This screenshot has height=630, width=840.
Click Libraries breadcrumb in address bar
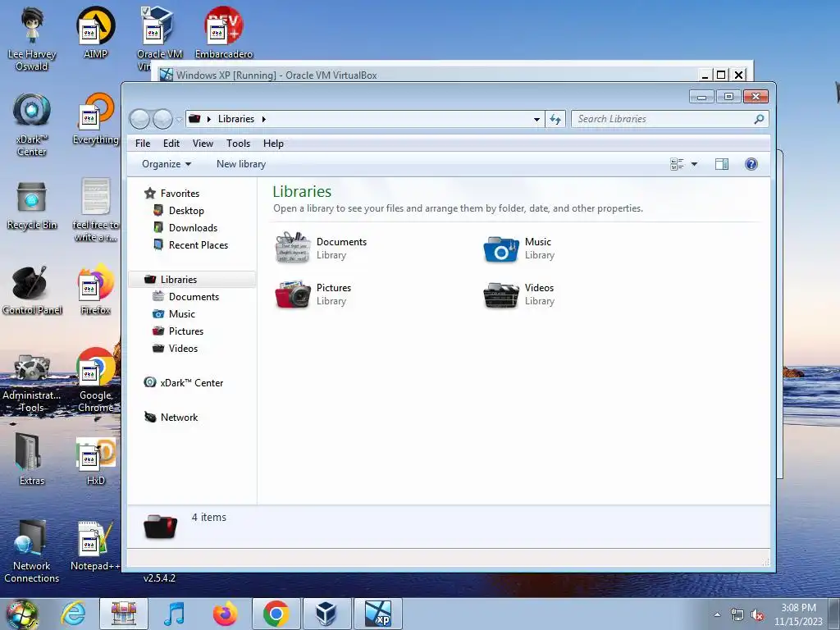(x=235, y=119)
